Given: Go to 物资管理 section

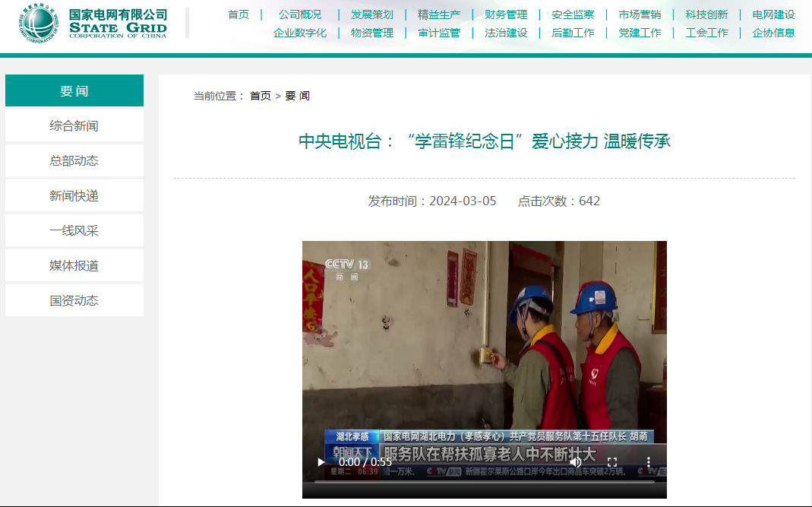Looking at the screenshot, I should tap(372, 33).
